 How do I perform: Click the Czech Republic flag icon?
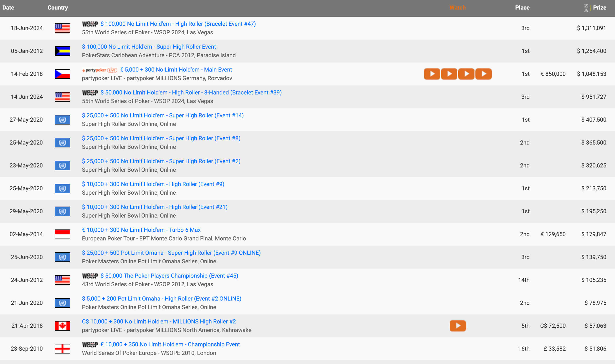click(x=62, y=74)
